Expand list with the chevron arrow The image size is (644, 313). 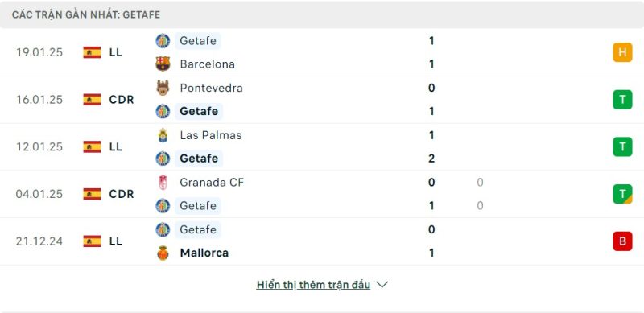[x=382, y=285]
